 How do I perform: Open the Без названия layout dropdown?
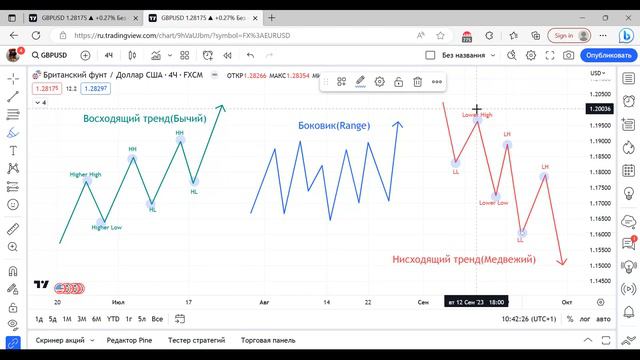469,55
